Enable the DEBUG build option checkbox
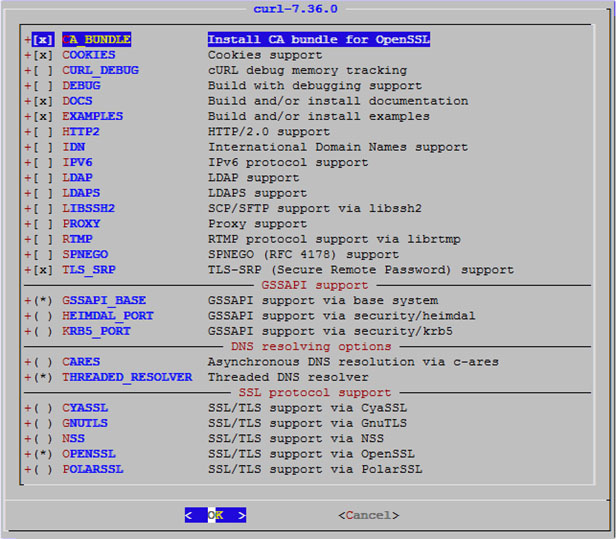The image size is (616, 539). click(43, 86)
